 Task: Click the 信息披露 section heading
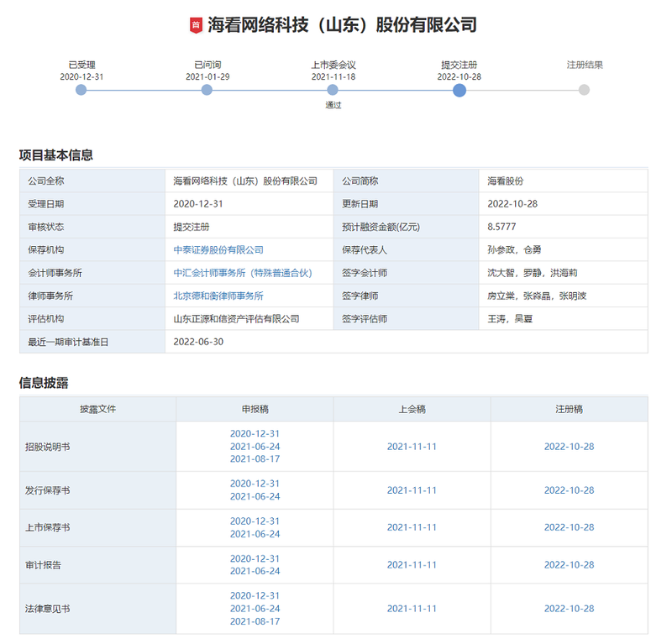pos(44,383)
